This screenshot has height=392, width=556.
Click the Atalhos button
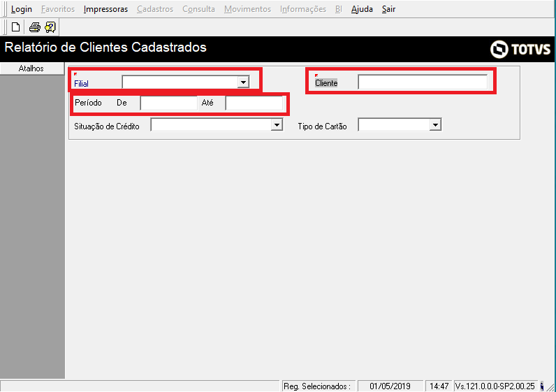pos(32,68)
